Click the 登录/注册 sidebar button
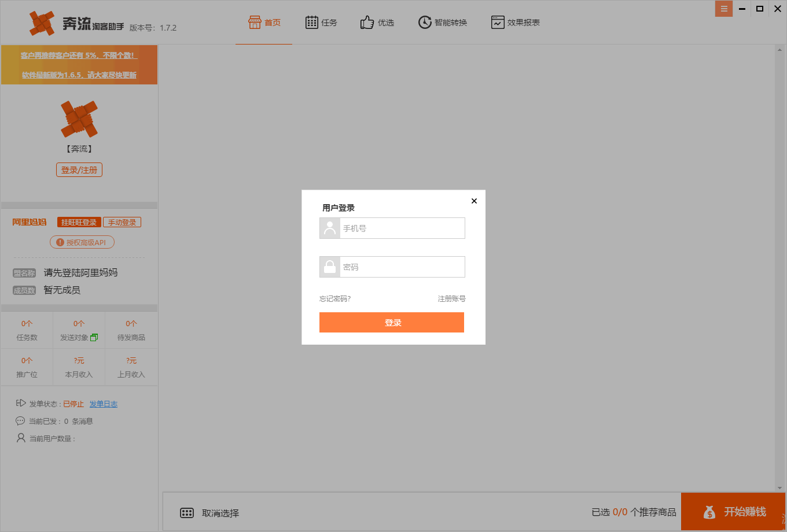The height and width of the screenshot is (532, 787). point(79,170)
